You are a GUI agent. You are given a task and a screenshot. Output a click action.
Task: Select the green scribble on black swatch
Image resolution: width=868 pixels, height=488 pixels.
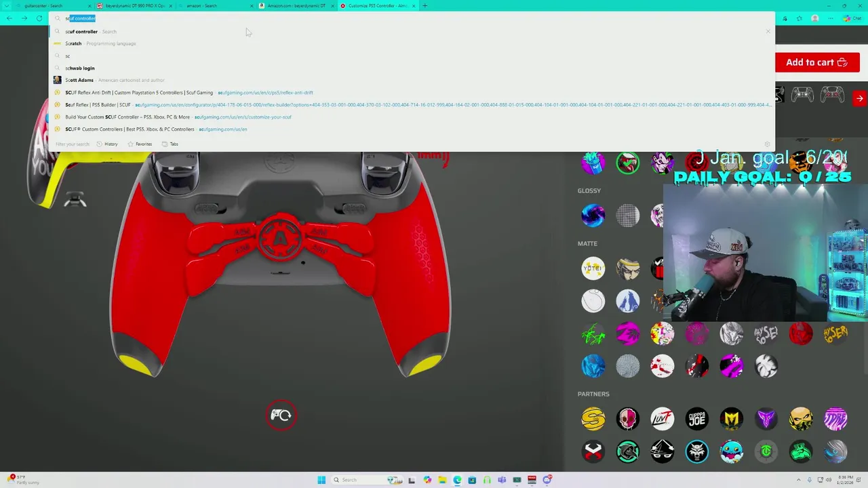pos(593,333)
